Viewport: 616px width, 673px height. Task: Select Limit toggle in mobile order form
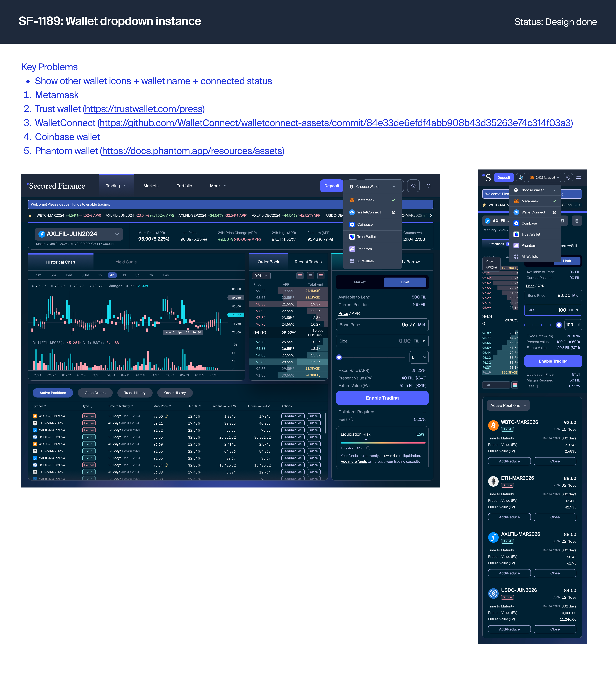tap(567, 261)
